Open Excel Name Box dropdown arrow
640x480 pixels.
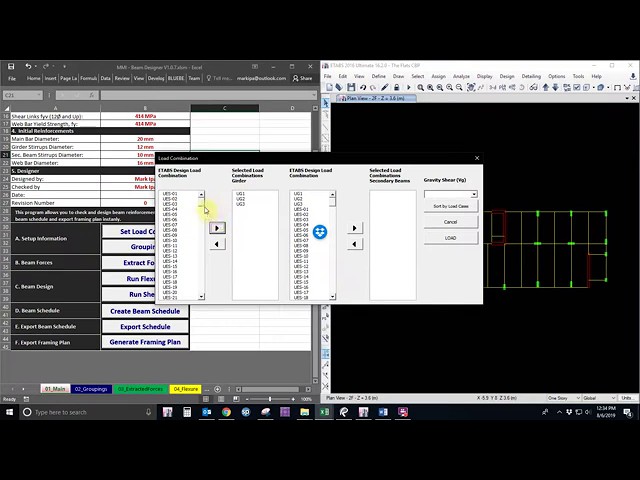(39, 95)
